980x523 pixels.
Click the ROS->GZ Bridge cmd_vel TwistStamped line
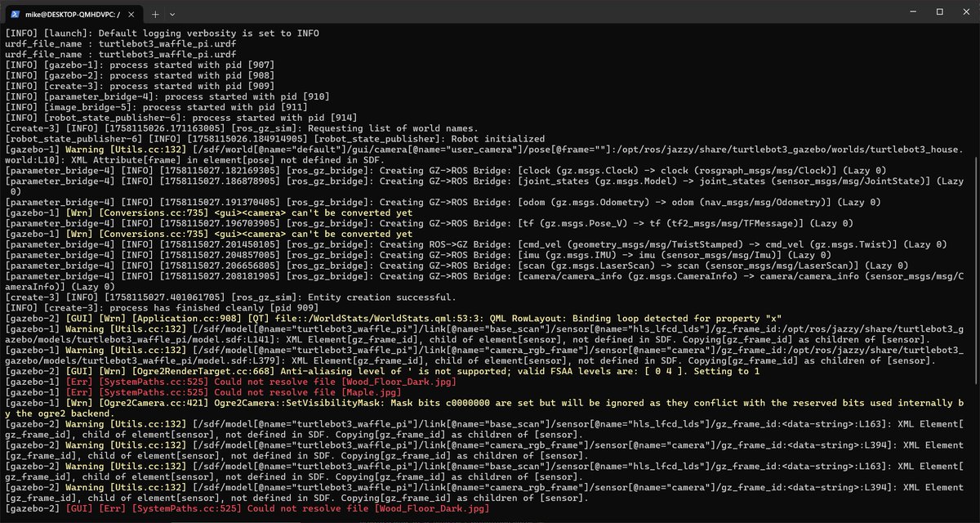[x=475, y=245]
